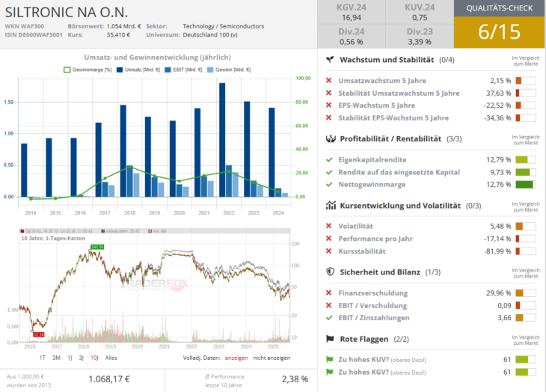Click the plant icon beside Wachstum und Stabilität
546x392 pixels.
[329, 60]
